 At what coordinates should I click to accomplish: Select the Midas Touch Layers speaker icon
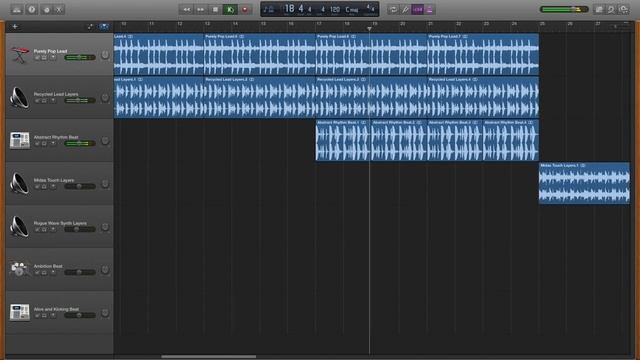20,183
